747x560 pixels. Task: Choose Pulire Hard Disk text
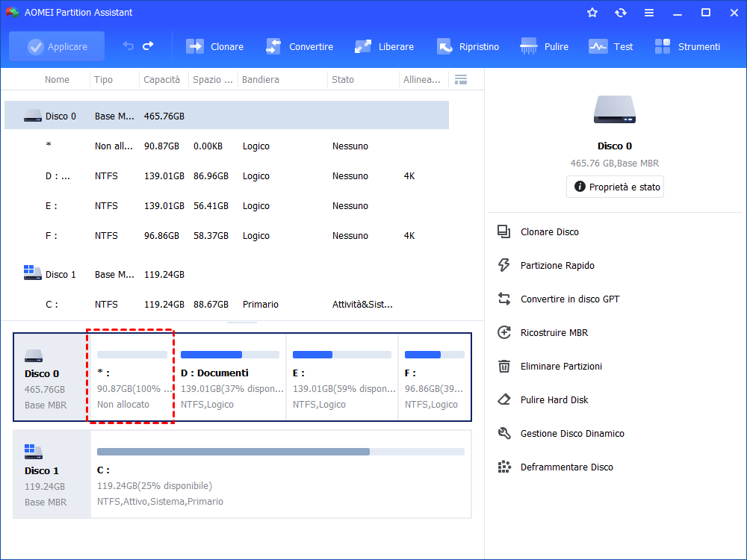click(554, 399)
